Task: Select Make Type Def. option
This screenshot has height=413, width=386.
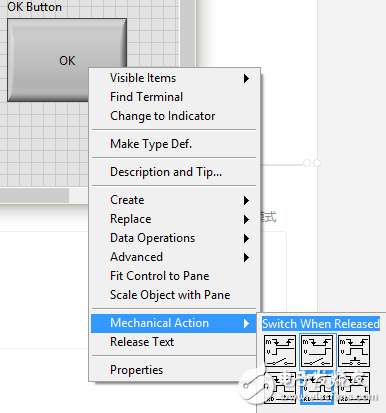Action: point(174,144)
